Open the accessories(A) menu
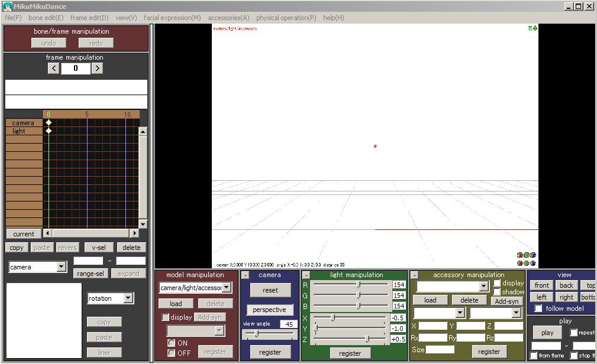The height and width of the screenshot is (364, 597). tap(228, 18)
